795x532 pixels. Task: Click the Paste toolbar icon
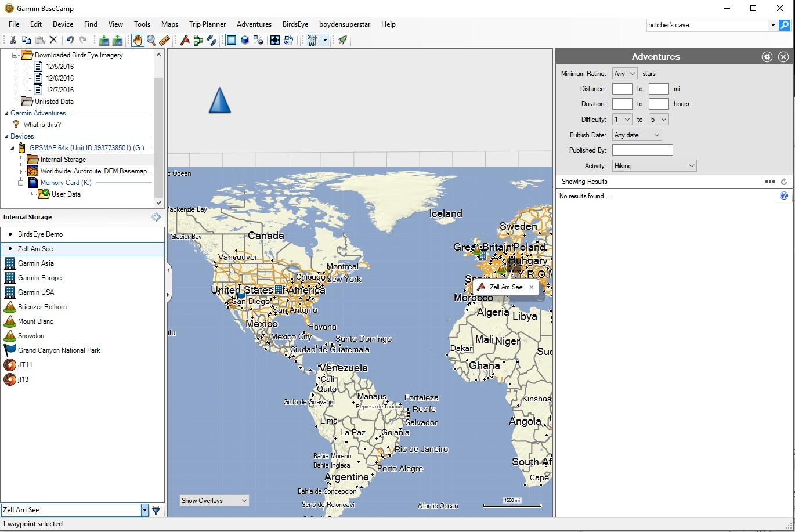(40, 40)
